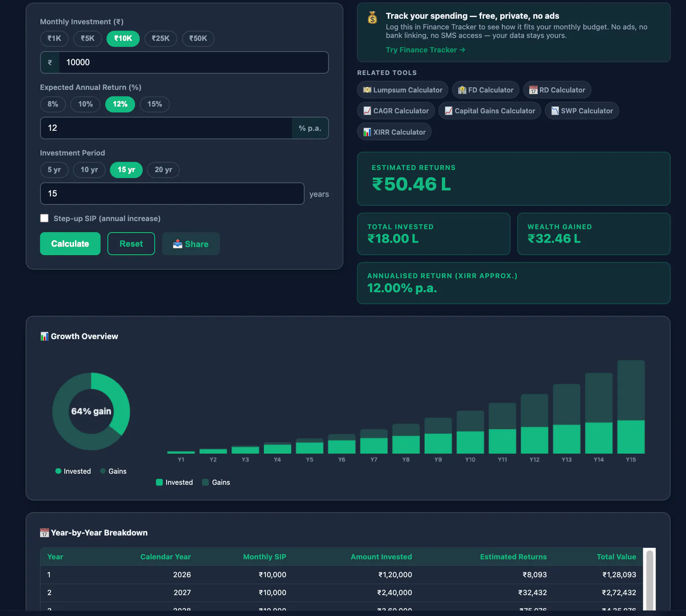Click the Share button's inbox icon
Screen dimensions: 686x616
coord(178,244)
